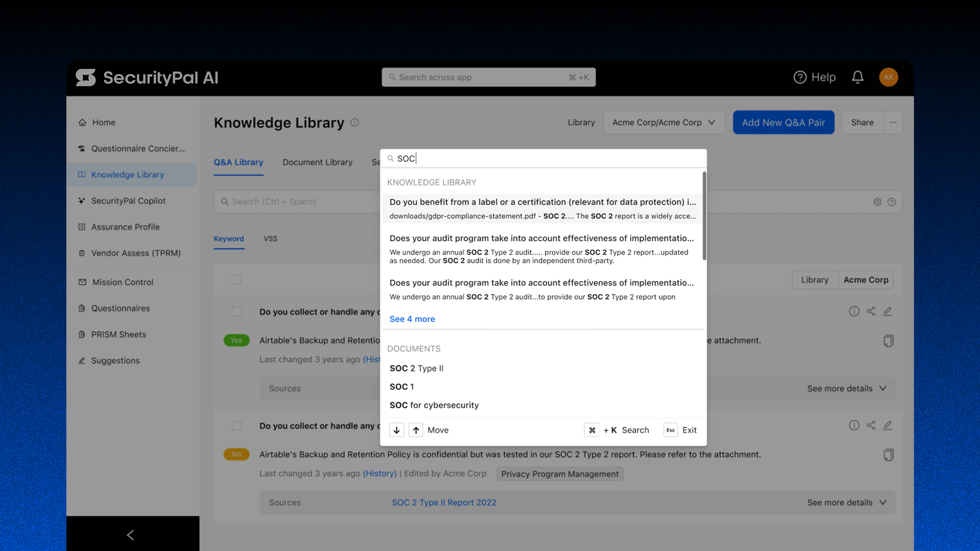This screenshot has width=980, height=551.
Task: Click the down arrow Move key
Action: tap(396, 430)
